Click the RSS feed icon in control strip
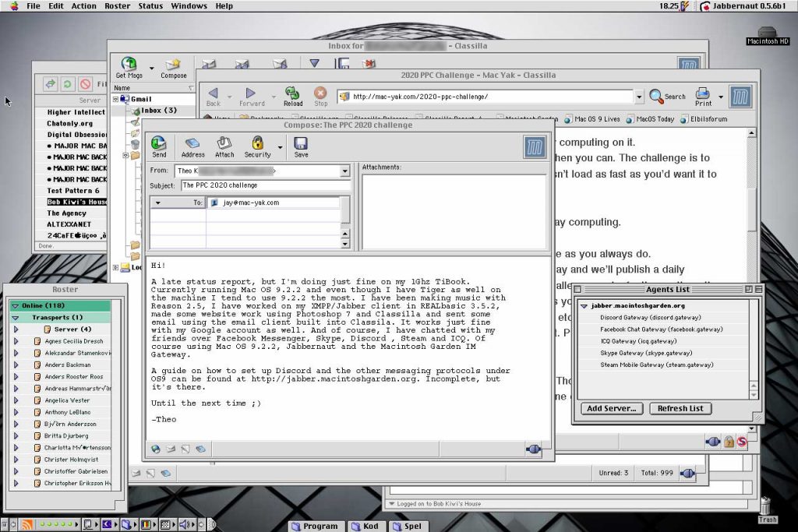798x532 pixels. pos(27,524)
